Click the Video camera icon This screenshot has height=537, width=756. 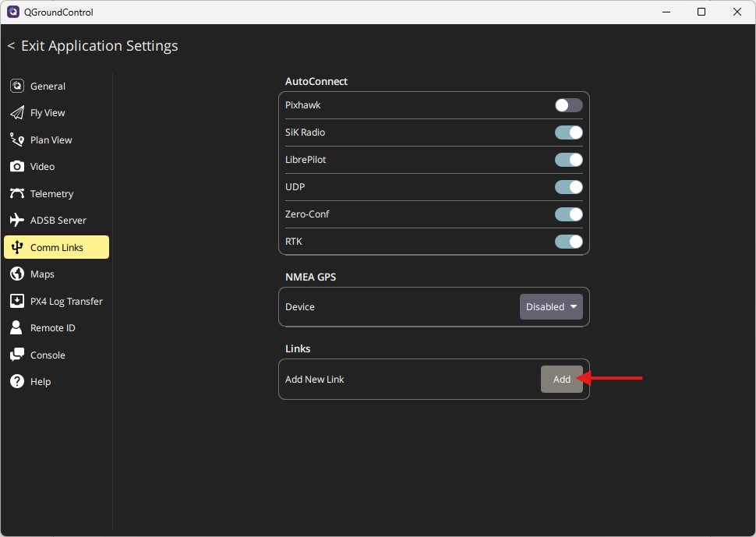[x=17, y=167]
